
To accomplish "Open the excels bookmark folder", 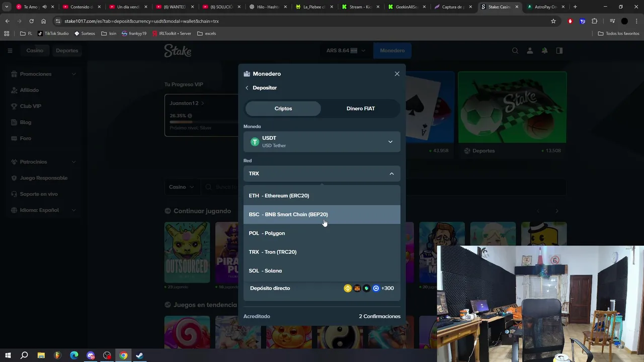I will [207, 33].
